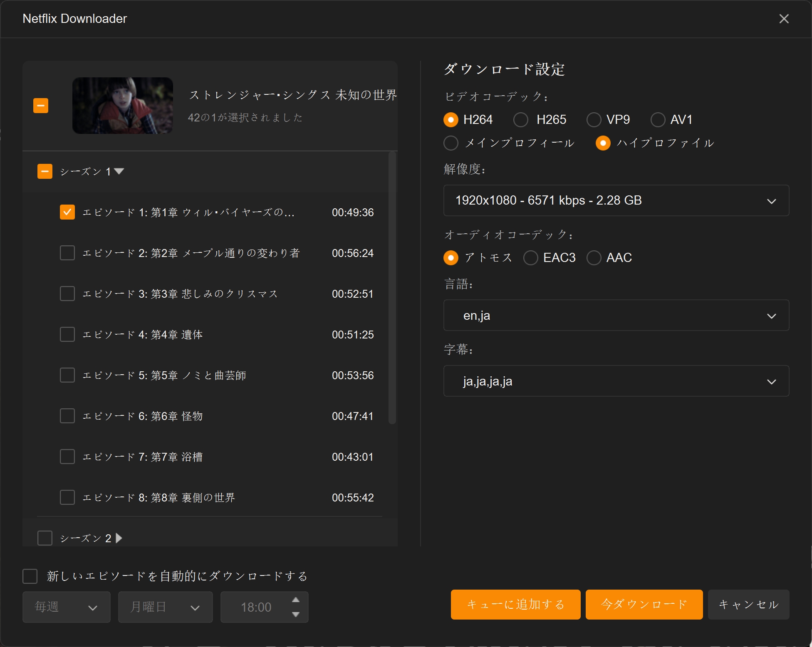Screen dimensions: 812x647
Task: Select AAC audio codec
Action: (x=594, y=258)
